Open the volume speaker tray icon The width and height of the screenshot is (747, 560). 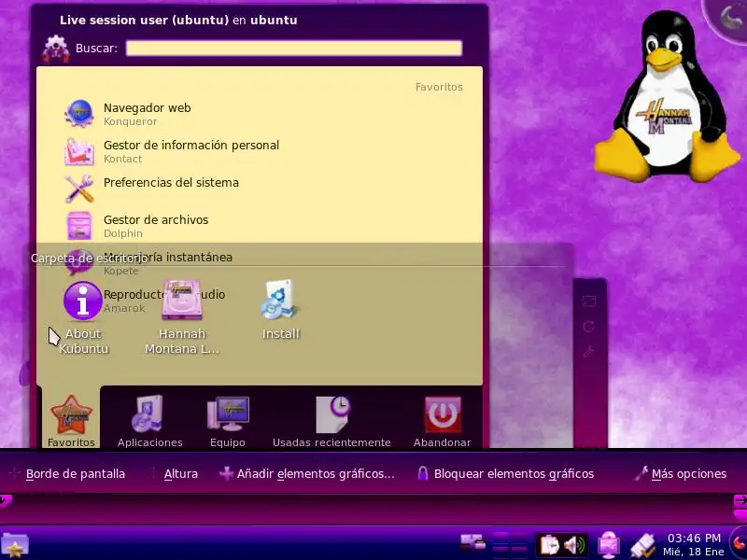click(574, 545)
